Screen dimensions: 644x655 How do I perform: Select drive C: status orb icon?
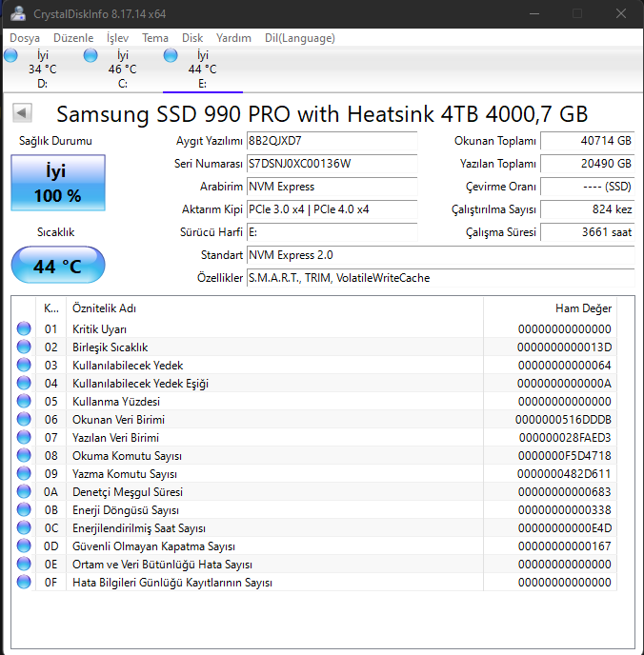[91, 56]
